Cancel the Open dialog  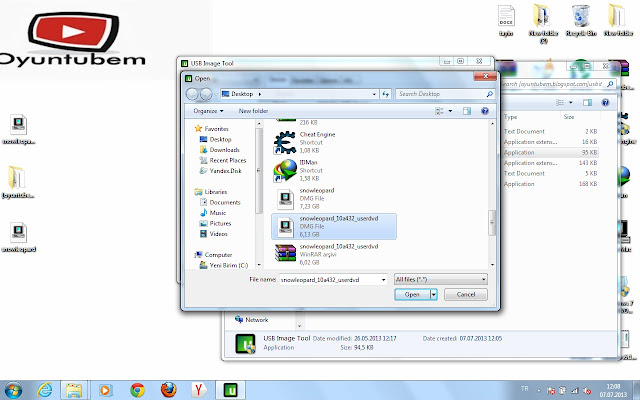point(466,294)
